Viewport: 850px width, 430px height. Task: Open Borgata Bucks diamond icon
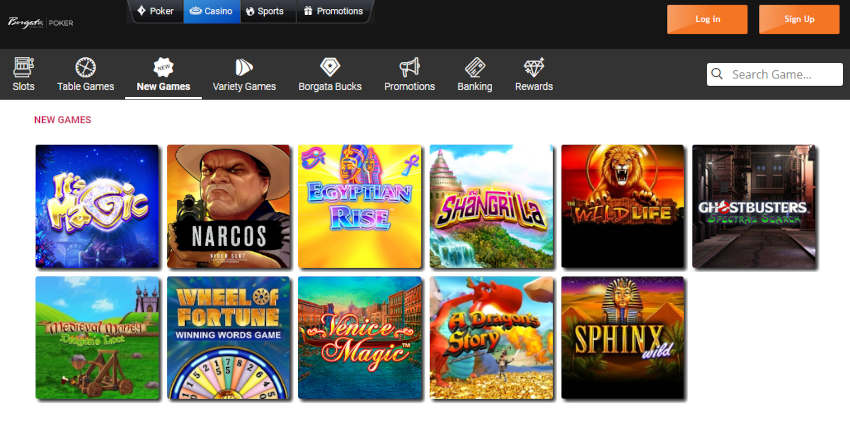point(330,67)
